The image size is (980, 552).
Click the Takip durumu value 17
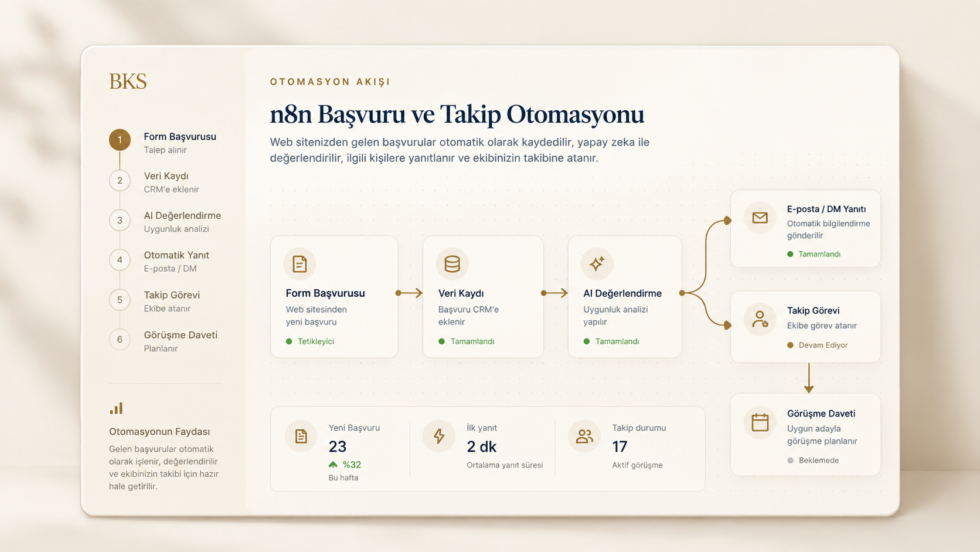click(x=620, y=447)
